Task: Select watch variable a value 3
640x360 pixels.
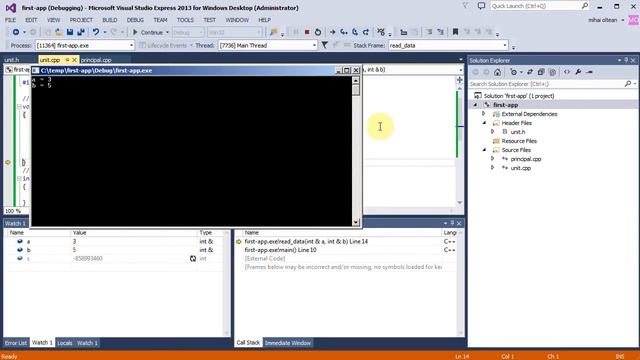Action: pos(74,241)
